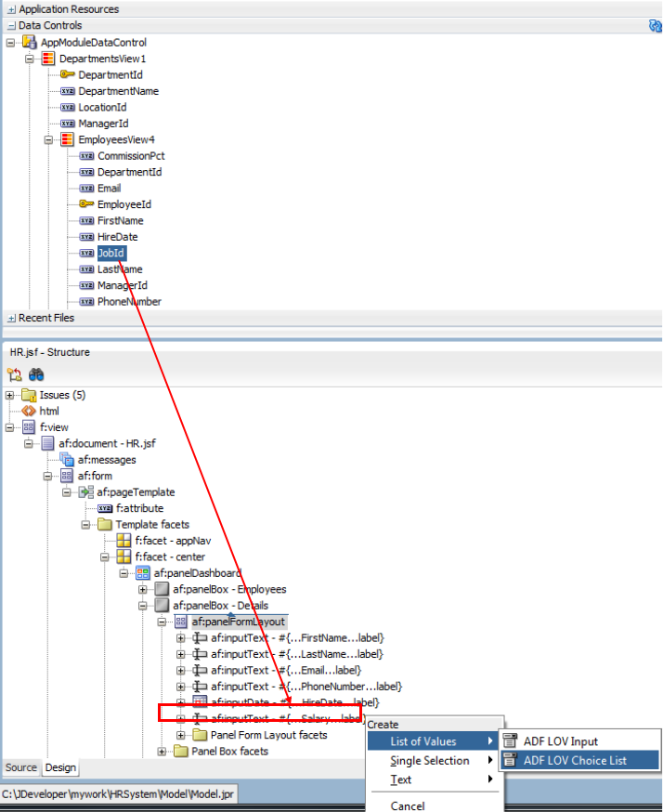
Task: Select ADF LOV Input option
Action: point(580,741)
